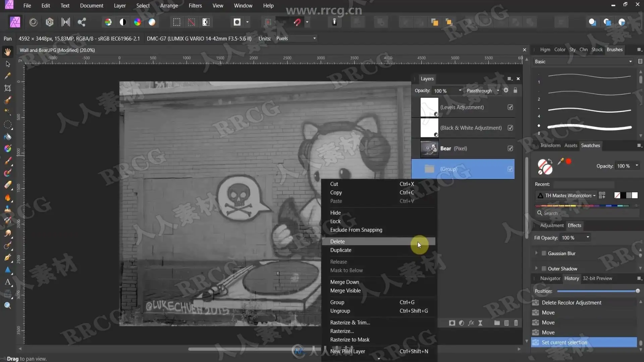Open the Develop Persona icon
The image size is (644, 362).
coord(50,22)
